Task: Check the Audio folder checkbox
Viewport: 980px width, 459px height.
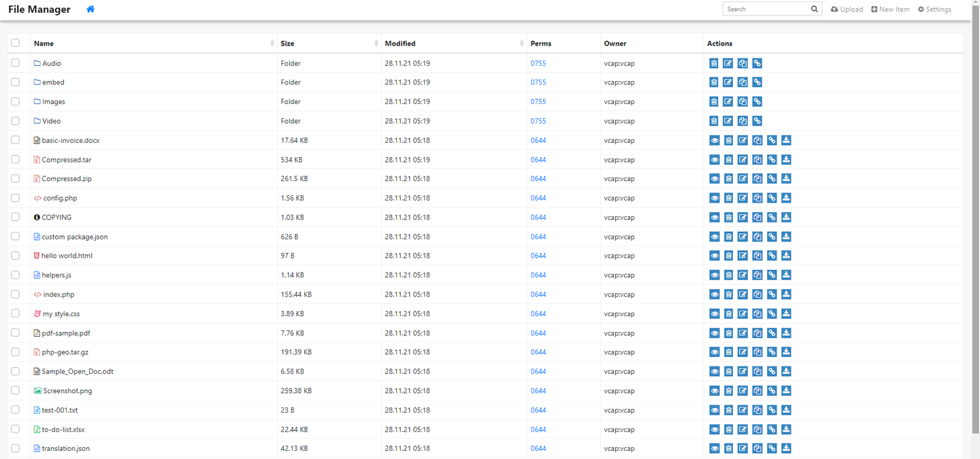Action: click(16, 63)
